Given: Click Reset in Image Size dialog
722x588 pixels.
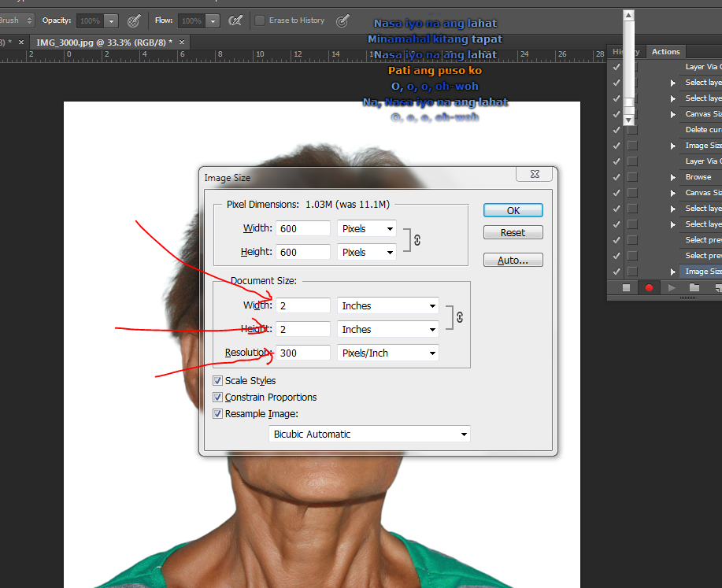Looking at the screenshot, I should point(513,232).
